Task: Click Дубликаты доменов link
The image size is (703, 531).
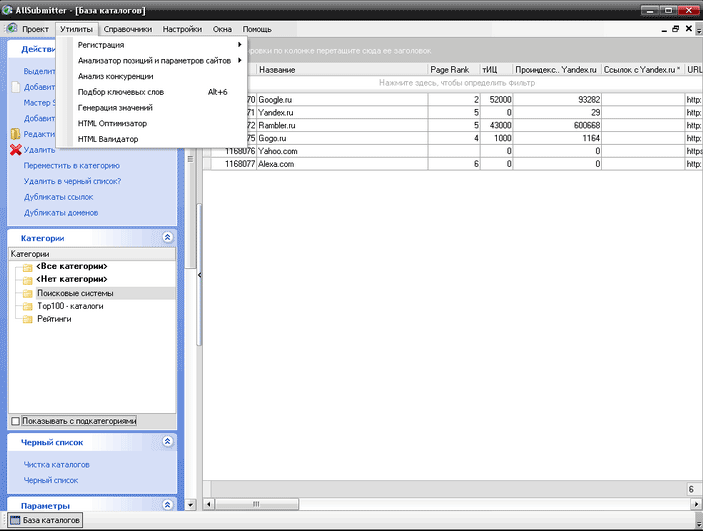Action: point(61,213)
